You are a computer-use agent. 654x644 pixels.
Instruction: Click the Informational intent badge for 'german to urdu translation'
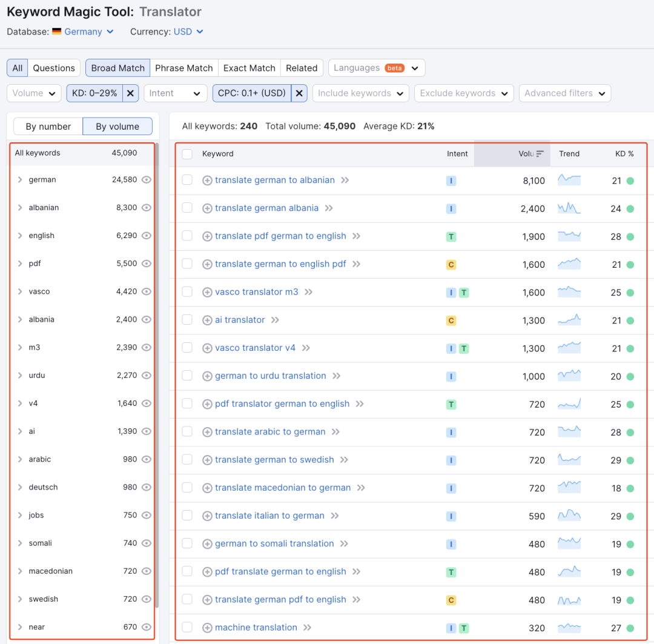451,376
